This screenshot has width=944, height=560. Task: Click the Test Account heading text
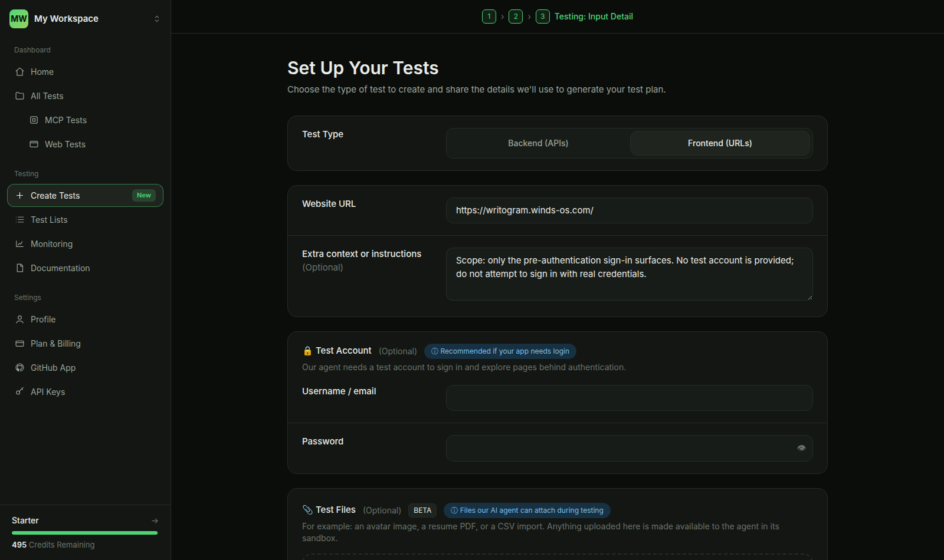coord(343,351)
